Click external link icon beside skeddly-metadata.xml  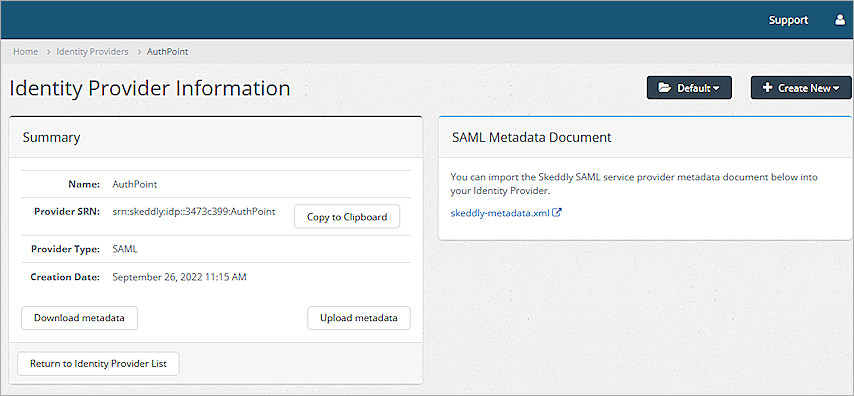click(x=557, y=212)
